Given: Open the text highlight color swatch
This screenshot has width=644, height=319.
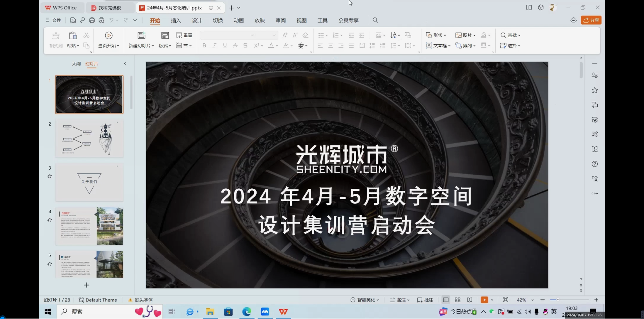Looking at the screenshot, I should 286,46.
